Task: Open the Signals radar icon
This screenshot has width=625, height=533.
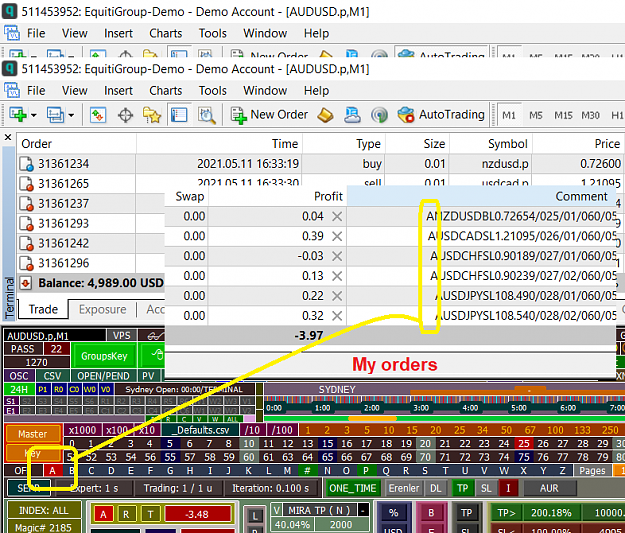Action: pos(379,115)
